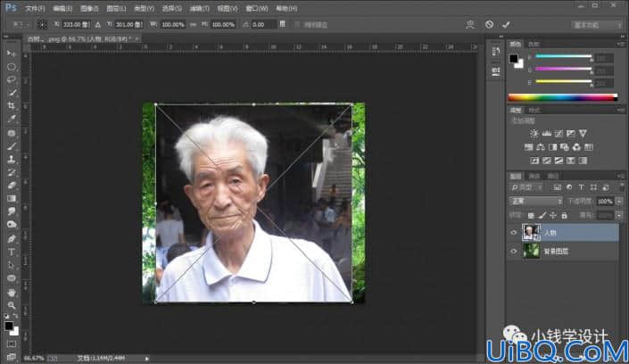Viewport: 629px width, 364px height.
Task: Select the Ellipse shape tool
Action: (x=12, y=278)
